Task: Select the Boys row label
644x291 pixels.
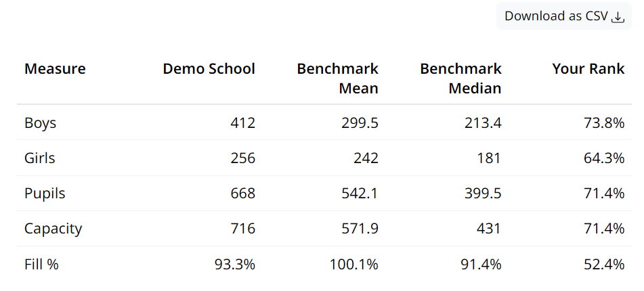Action: coord(40,123)
